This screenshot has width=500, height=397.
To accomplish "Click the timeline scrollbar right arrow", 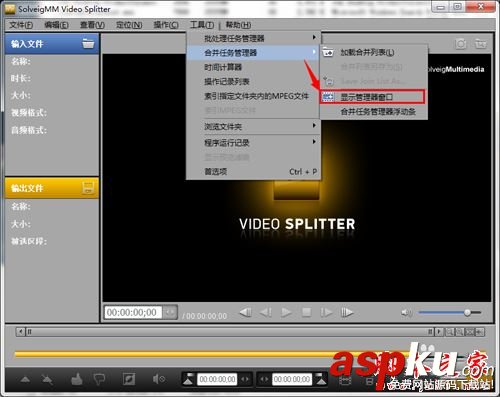I will click(439, 332).
